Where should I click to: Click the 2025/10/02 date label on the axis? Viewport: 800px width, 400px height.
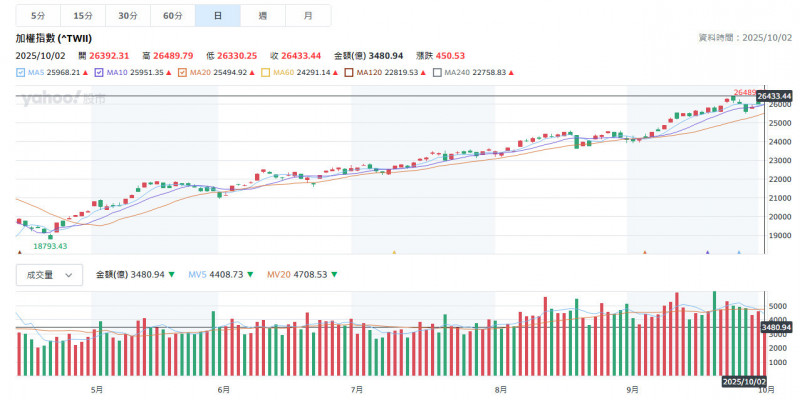coord(744,382)
